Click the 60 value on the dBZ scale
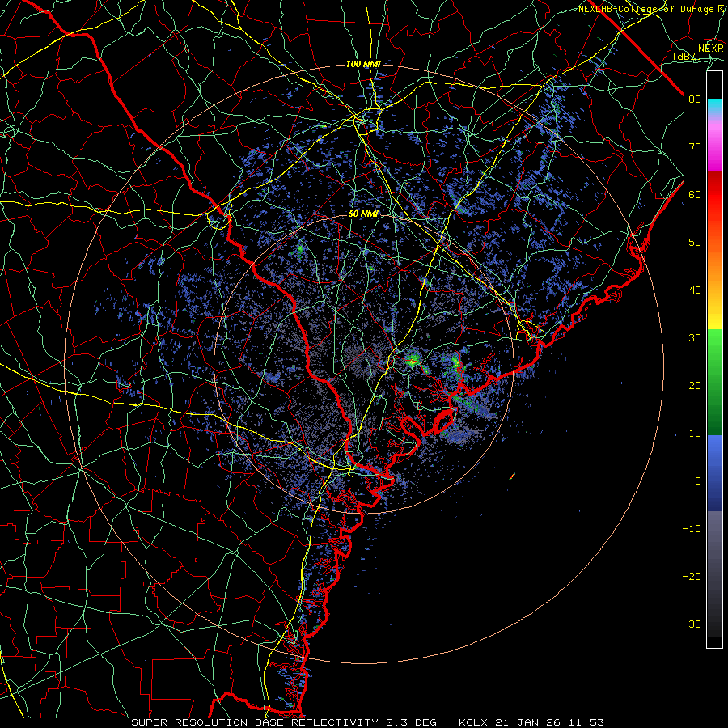 click(695, 194)
